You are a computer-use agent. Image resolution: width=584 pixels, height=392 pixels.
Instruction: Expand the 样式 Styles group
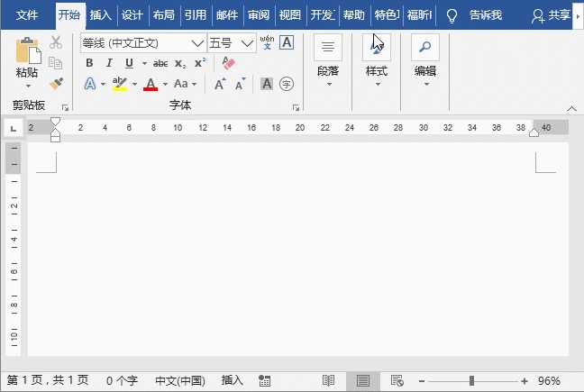[377, 60]
